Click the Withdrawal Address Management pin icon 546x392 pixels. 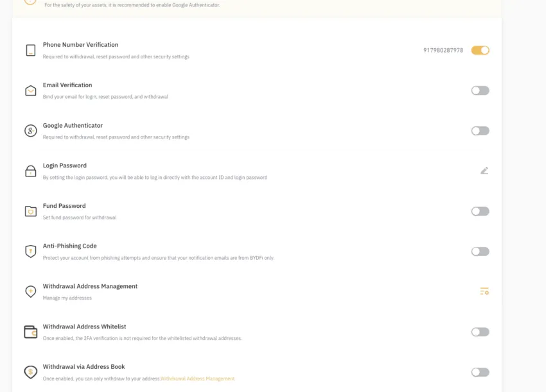coord(31,291)
